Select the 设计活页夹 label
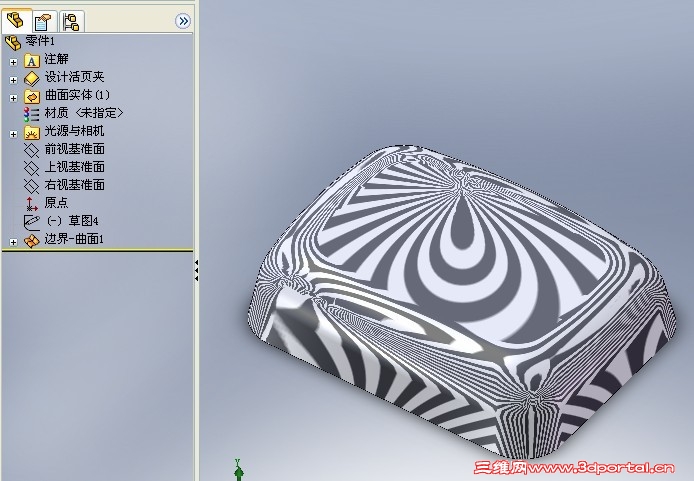Image resolution: width=694 pixels, height=481 pixels. (74, 77)
